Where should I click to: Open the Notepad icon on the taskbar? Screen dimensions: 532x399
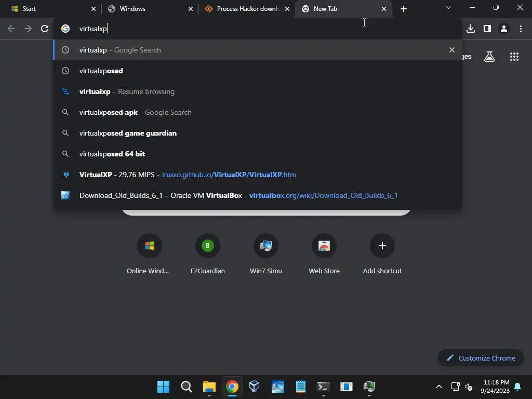(301, 387)
